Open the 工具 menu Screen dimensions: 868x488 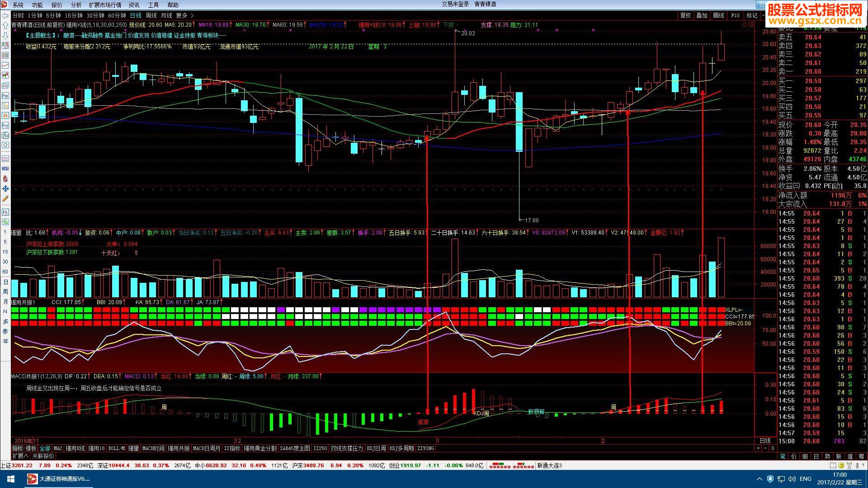coord(153,5)
